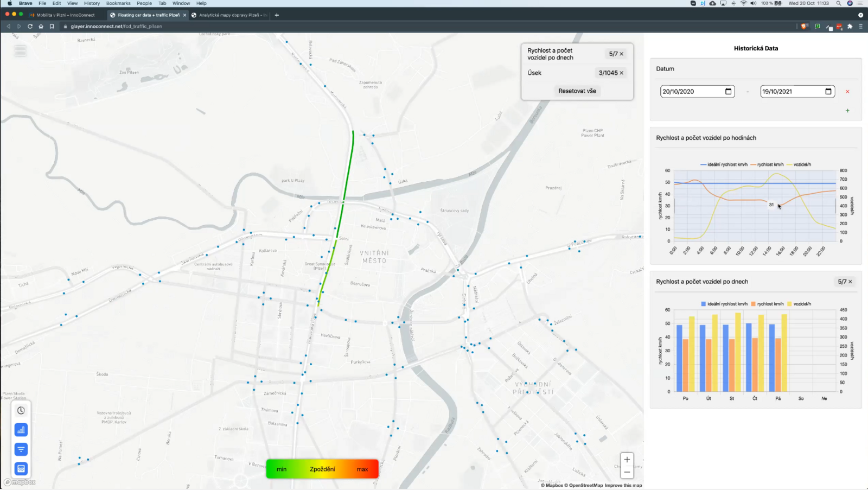Switch to 'Mobilita v Plzni – InnoConnect' tab
This screenshot has height=490, width=868.
click(65, 15)
